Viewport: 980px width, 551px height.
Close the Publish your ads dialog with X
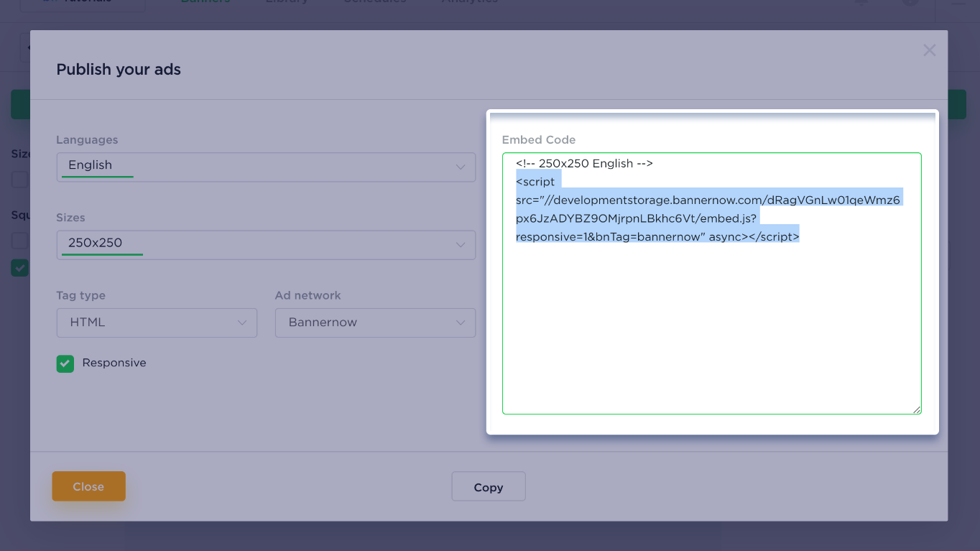point(929,50)
